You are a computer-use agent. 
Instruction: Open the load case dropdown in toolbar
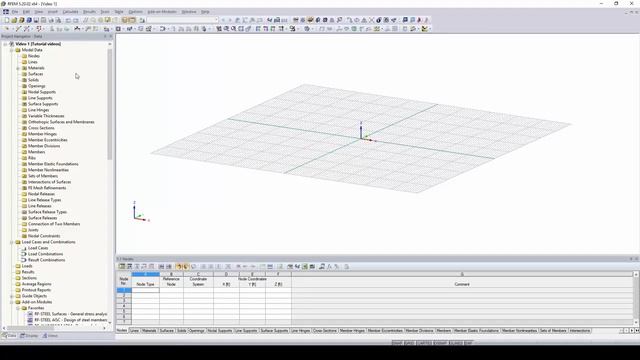click(216, 20)
